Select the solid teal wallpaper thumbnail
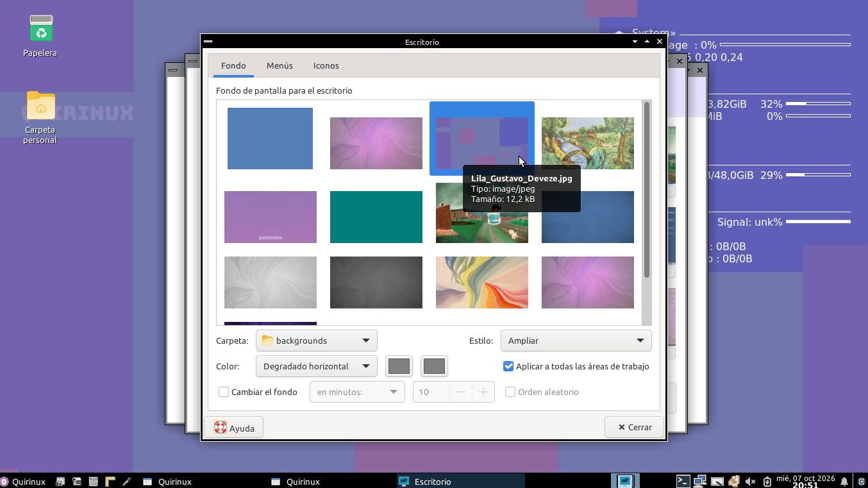 click(x=376, y=217)
